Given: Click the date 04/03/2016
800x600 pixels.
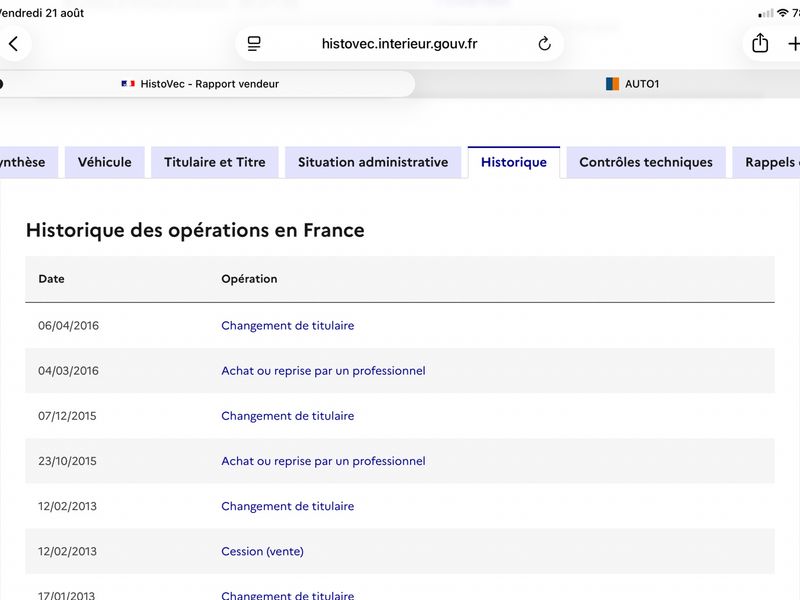Looking at the screenshot, I should [x=68, y=371].
